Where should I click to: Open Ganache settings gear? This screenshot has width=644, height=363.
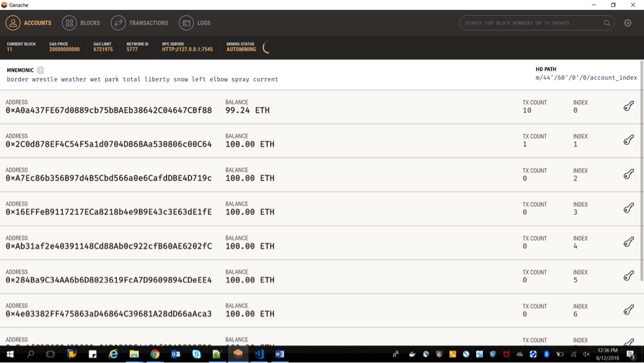click(627, 23)
